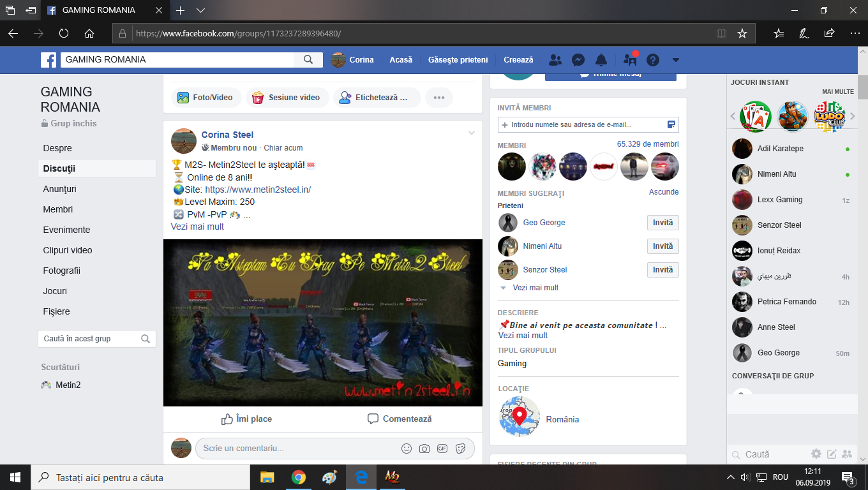
Task: Open the help question mark icon
Action: [x=652, y=60]
